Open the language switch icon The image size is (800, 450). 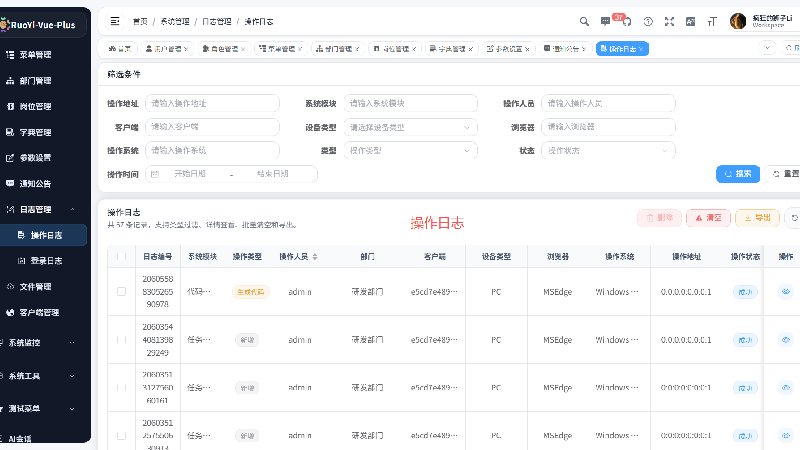pyautogui.click(x=690, y=21)
